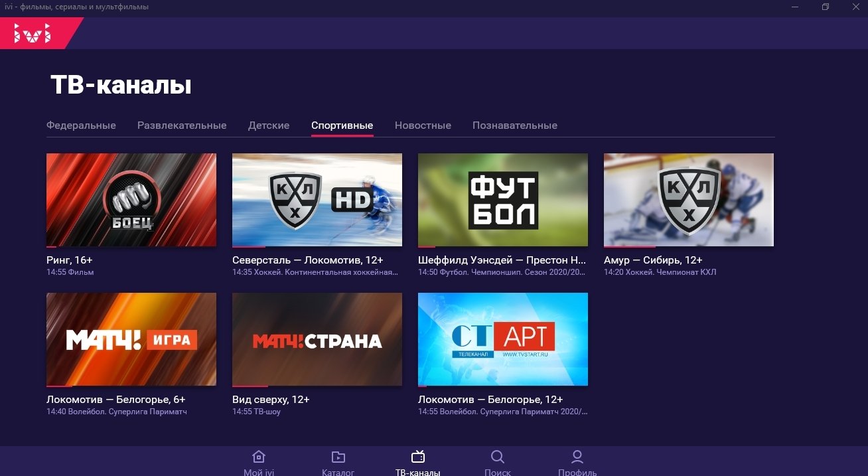Open the Поиск magnifier icon
The image size is (868, 476).
click(x=497, y=457)
